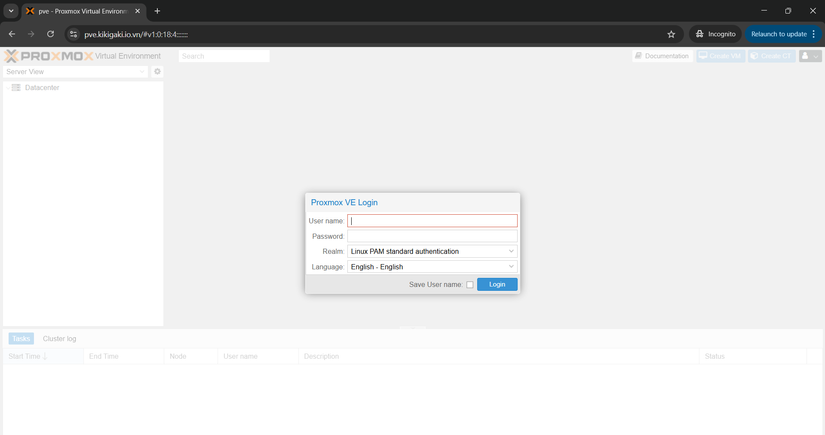Viewport: 825px width, 435px height.
Task: Click the Description column header
Action: tap(499, 357)
